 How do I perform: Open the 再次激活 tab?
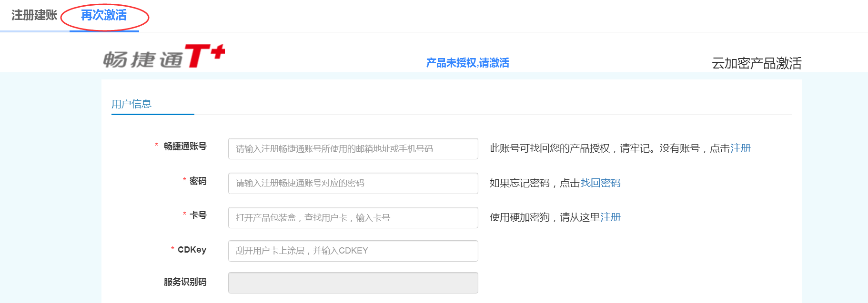(x=104, y=15)
